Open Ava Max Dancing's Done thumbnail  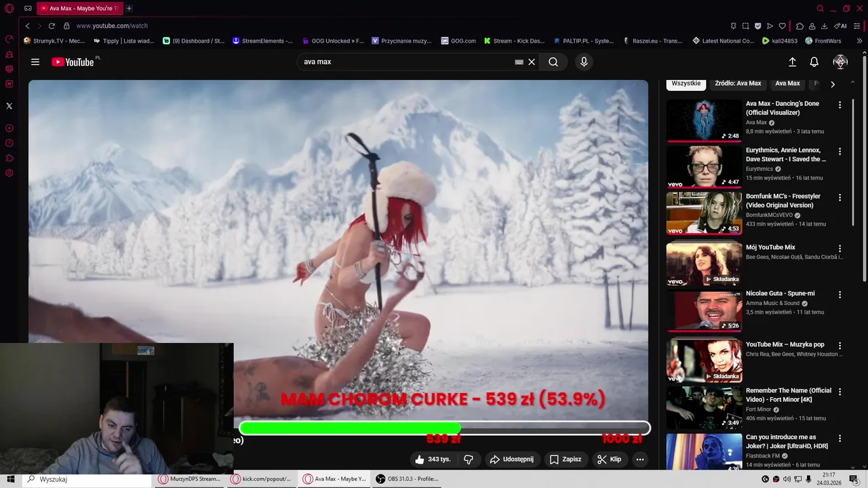704,121
